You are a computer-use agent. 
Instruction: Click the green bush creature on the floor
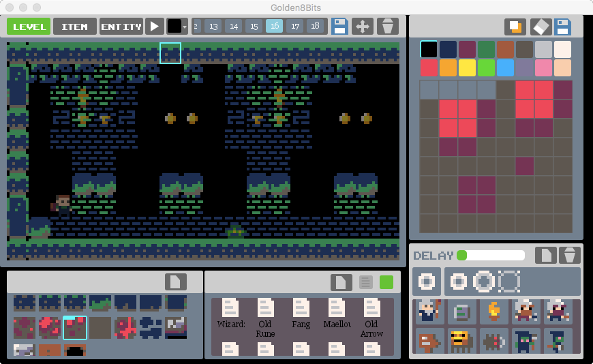(x=236, y=230)
